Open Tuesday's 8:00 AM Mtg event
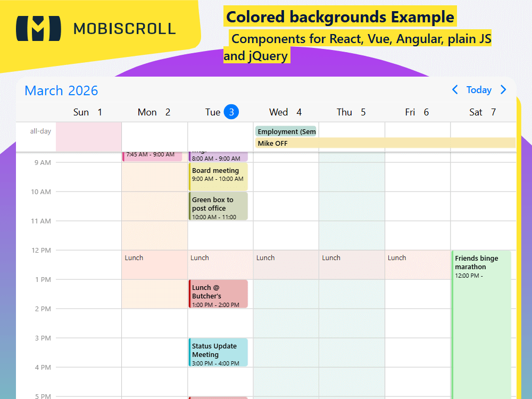This screenshot has width=532, height=399. (x=218, y=154)
